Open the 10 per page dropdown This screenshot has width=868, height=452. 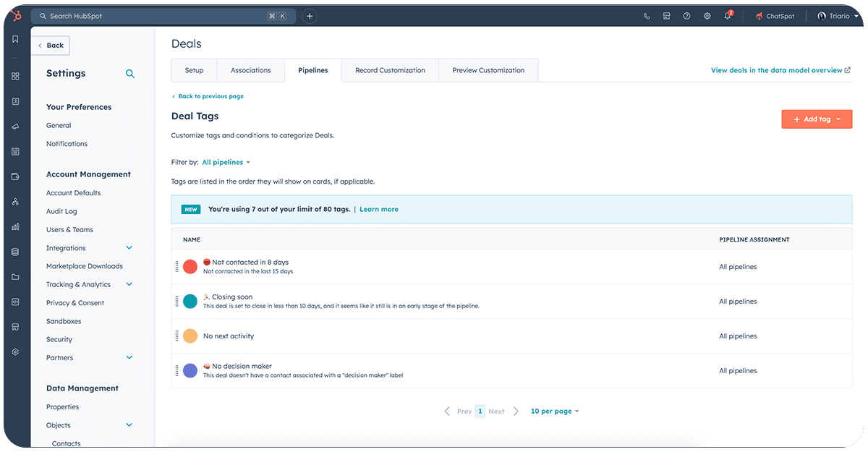[554, 412]
